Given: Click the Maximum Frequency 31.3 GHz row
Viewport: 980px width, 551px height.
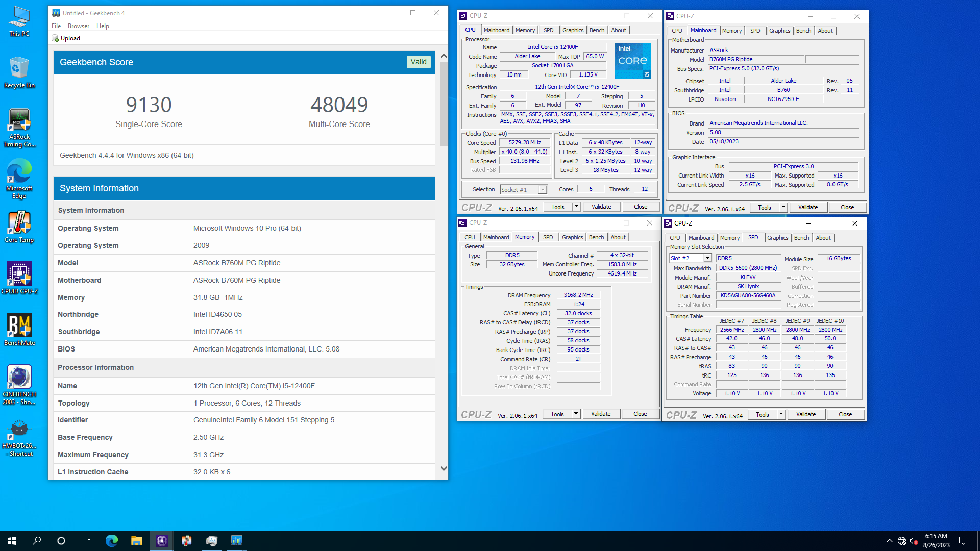Looking at the screenshot, I should (244, 455).
